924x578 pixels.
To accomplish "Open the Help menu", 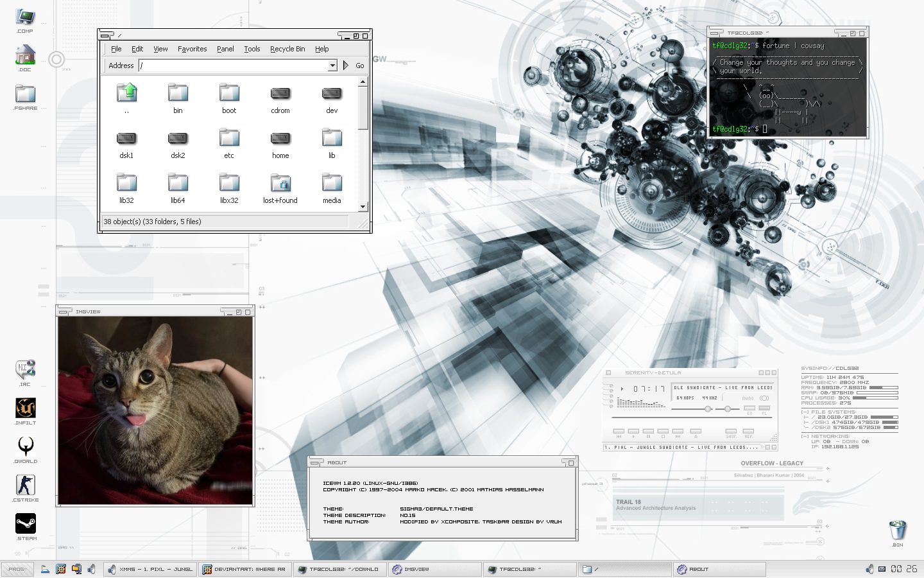I will [321, 49].
